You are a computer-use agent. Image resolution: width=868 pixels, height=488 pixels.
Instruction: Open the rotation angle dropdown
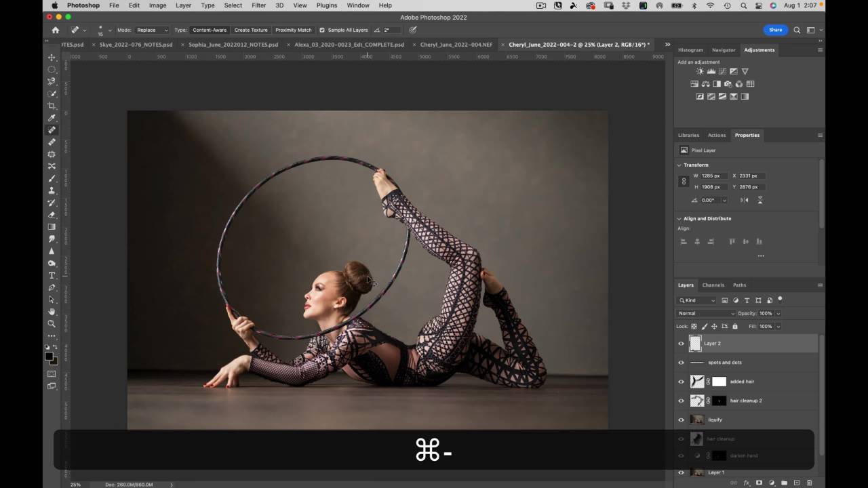(x=724, y=200)
